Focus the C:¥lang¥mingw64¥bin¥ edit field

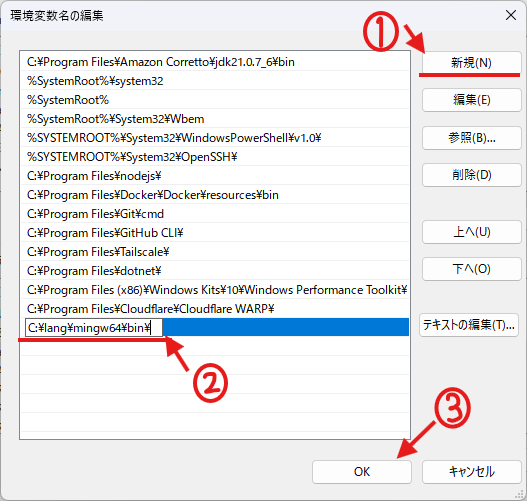tap(94, 328)
